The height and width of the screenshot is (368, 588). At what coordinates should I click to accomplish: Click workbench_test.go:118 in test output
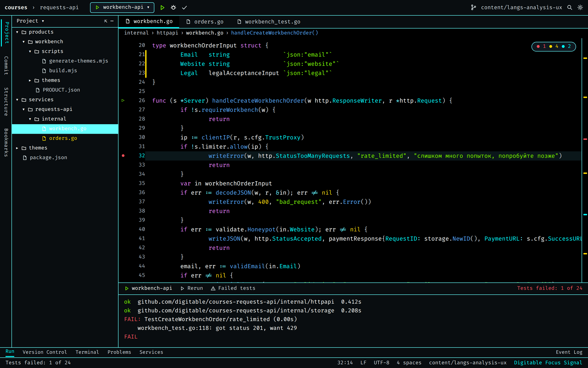[x=173, y=328]
